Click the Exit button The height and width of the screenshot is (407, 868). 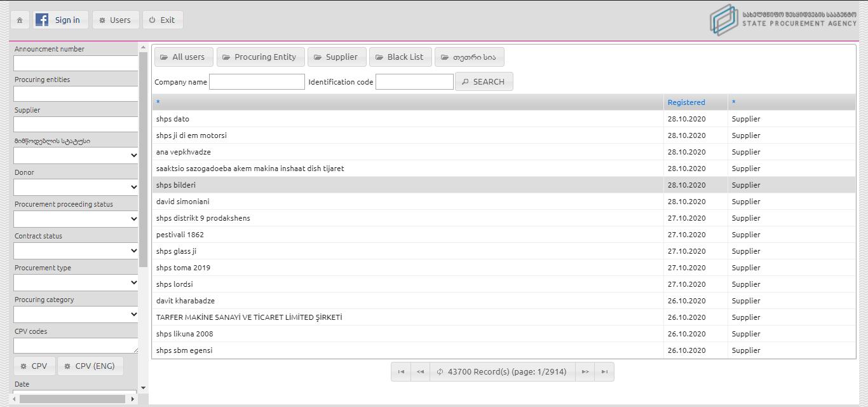[163, 20]
